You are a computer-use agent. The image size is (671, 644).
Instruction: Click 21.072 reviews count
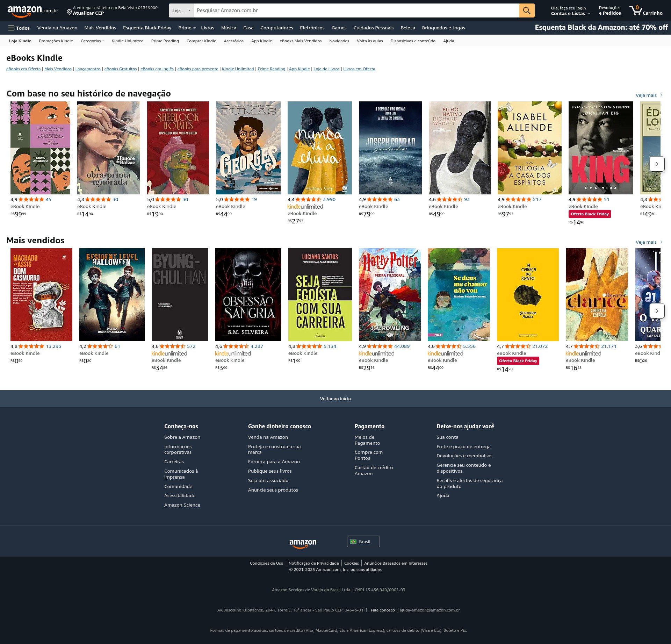540,346
